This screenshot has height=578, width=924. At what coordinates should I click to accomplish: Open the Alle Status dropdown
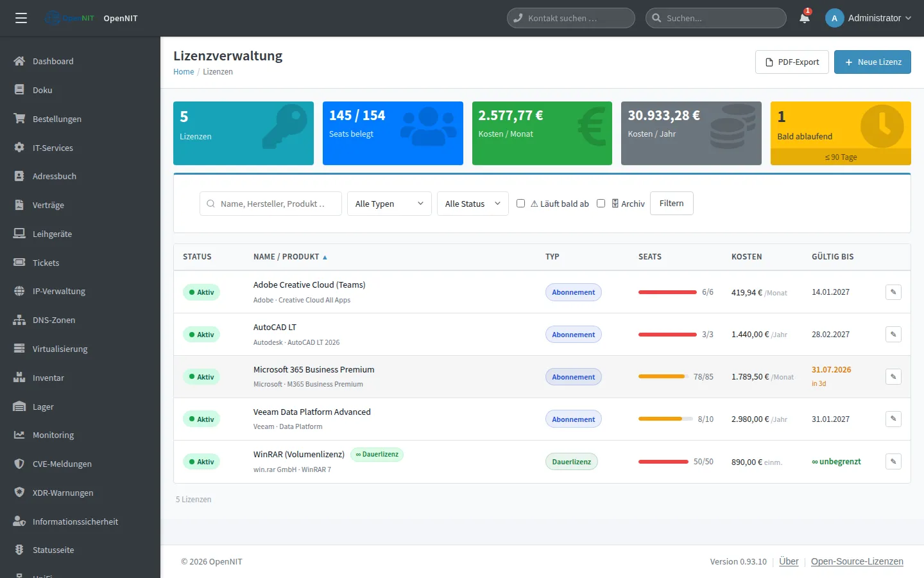[473, 204]
